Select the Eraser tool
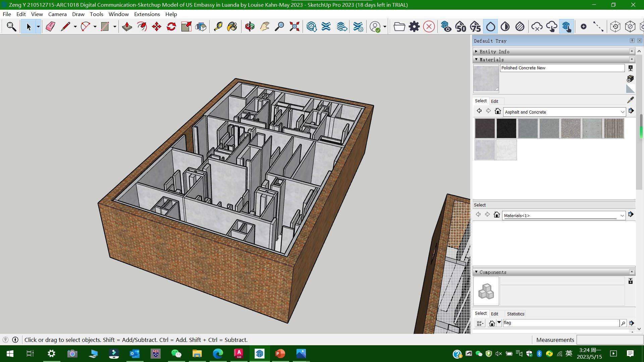The width and height of the screenshot is (644, 362). pos(50,26)
